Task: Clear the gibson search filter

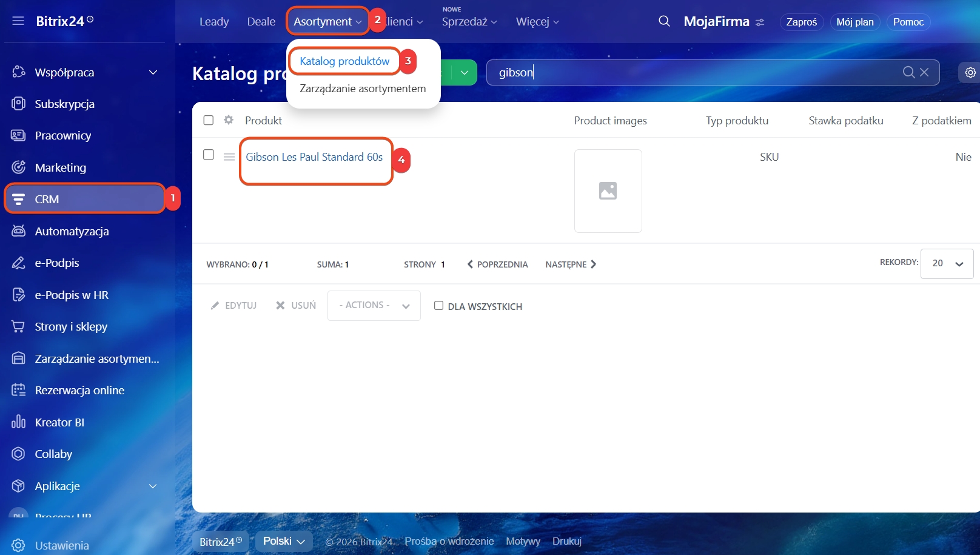Action: coord(924,72)
